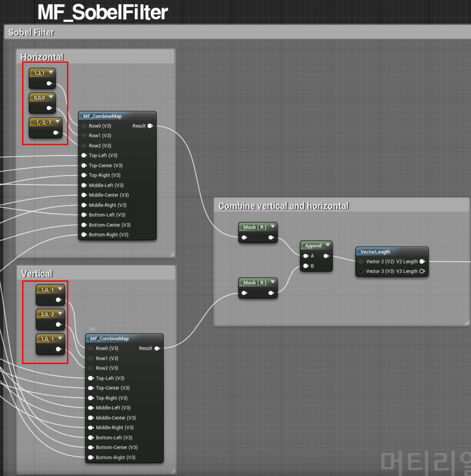Image resolution: width=471 pixels, height=476 pixels.
Task: Click Middle-Center (V3) pin in Vertical group
Action: (91, 418)
